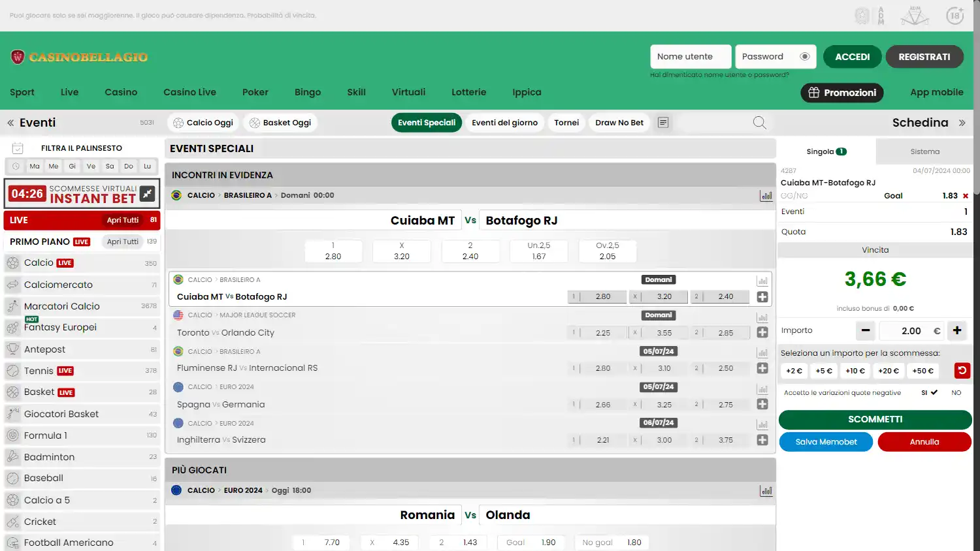Open the search magnifier icon

pos(759,123)
